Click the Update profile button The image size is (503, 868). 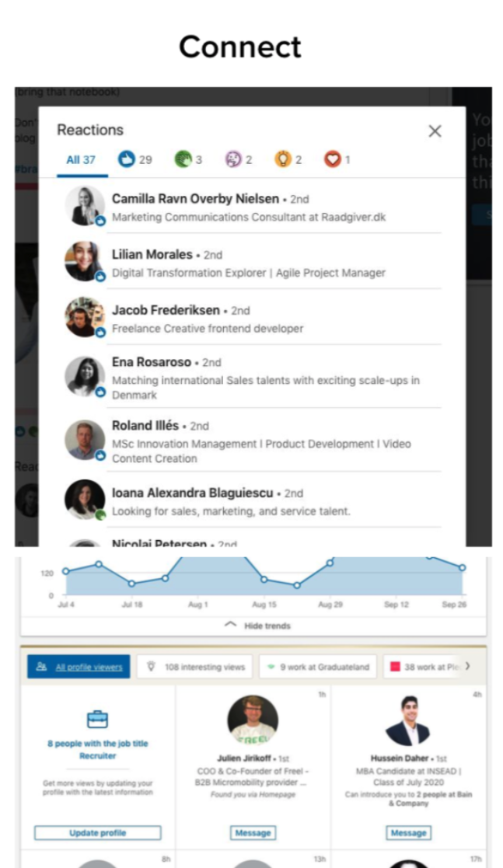coord(97,832)
